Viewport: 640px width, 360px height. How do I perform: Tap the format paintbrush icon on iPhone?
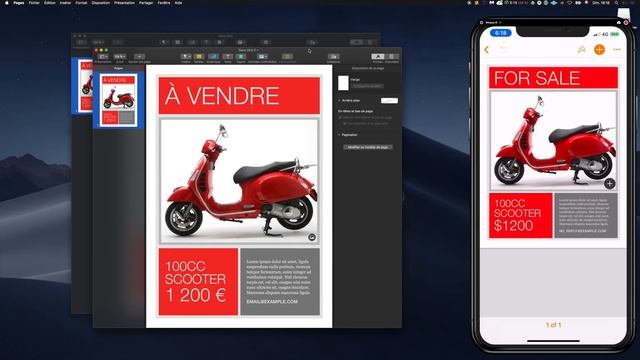(x=581, y=50)
